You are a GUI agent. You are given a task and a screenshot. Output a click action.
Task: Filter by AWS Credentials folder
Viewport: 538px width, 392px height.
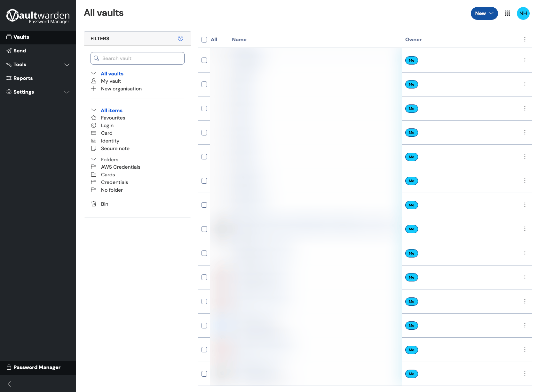(120, 167)
